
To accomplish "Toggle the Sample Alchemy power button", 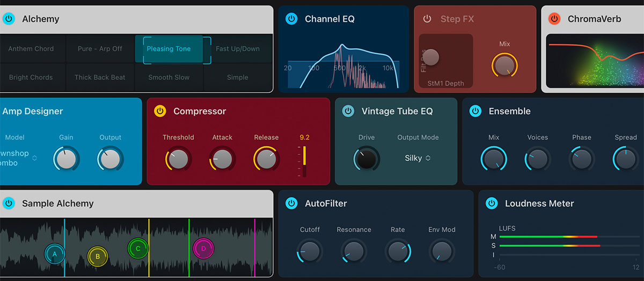I will coord(9,203).
